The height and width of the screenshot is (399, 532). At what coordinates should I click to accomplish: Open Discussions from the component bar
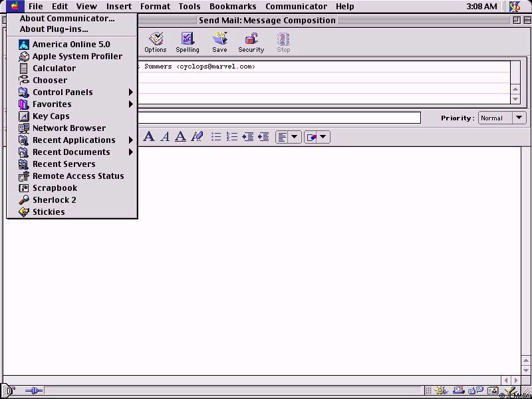475,391
